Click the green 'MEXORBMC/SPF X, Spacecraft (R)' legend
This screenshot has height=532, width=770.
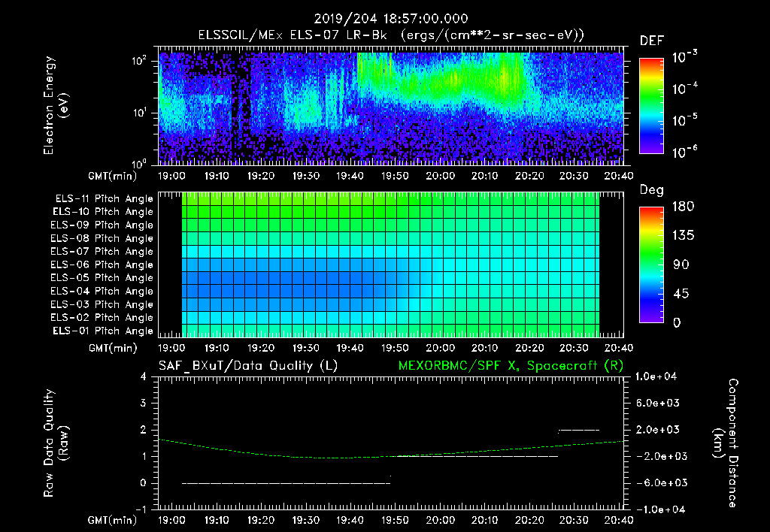[511, 366]
